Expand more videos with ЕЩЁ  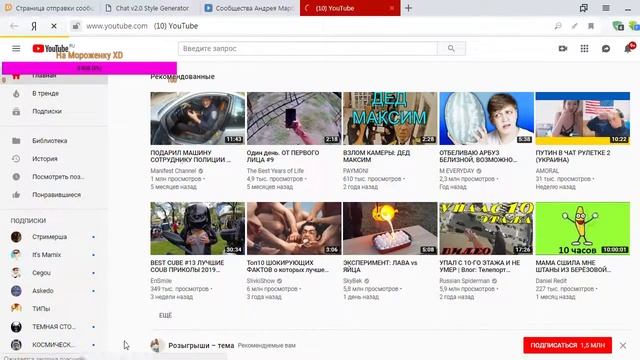point(165,316)
